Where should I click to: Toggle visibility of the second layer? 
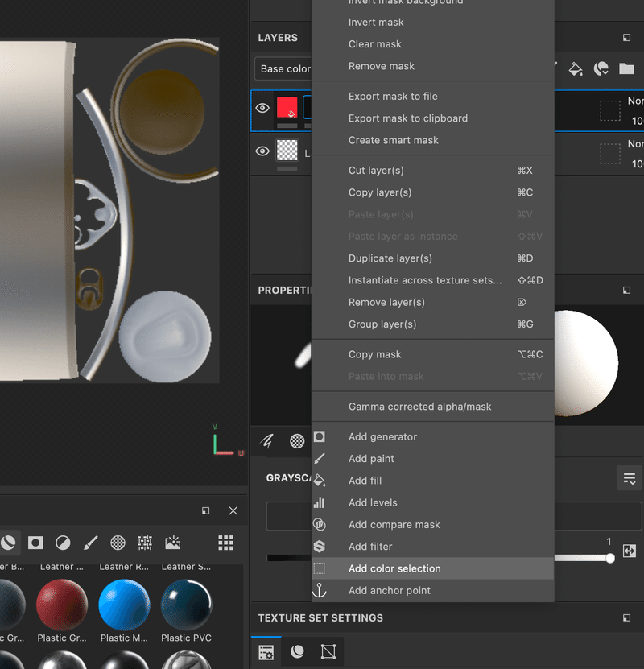pos(262,151)
